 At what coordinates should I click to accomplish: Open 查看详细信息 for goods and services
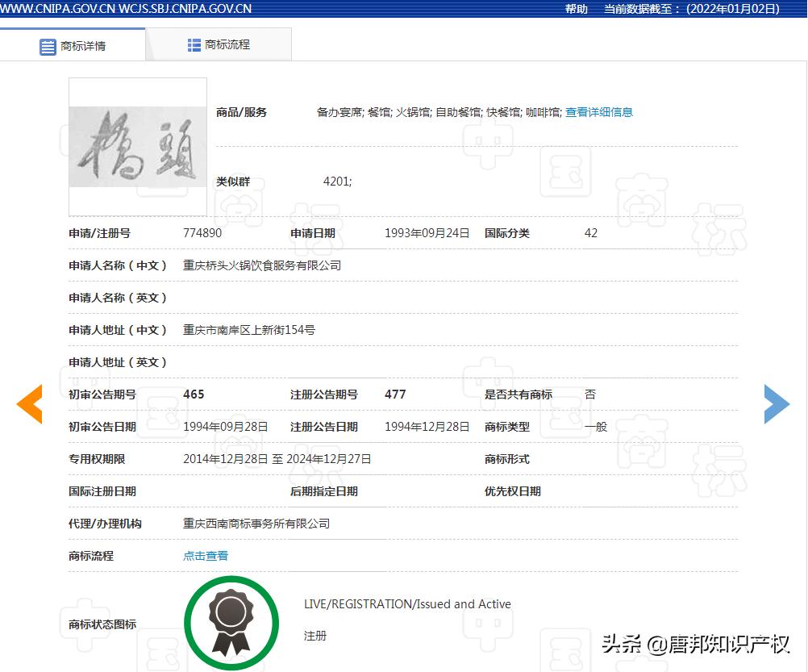599,112
